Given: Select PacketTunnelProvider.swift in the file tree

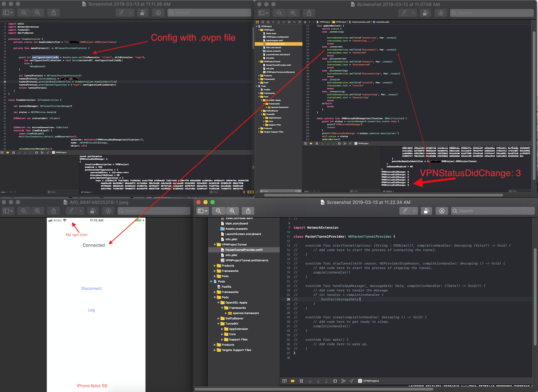Looking at the screenshot, I should (x=244, y=250).
